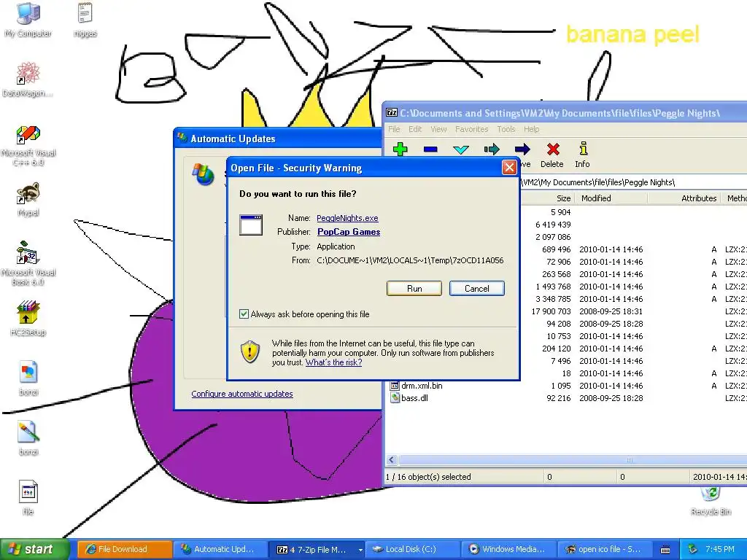Select the bass.dll file name
Viewport: 747px width, 560px height.
[414, 398]
